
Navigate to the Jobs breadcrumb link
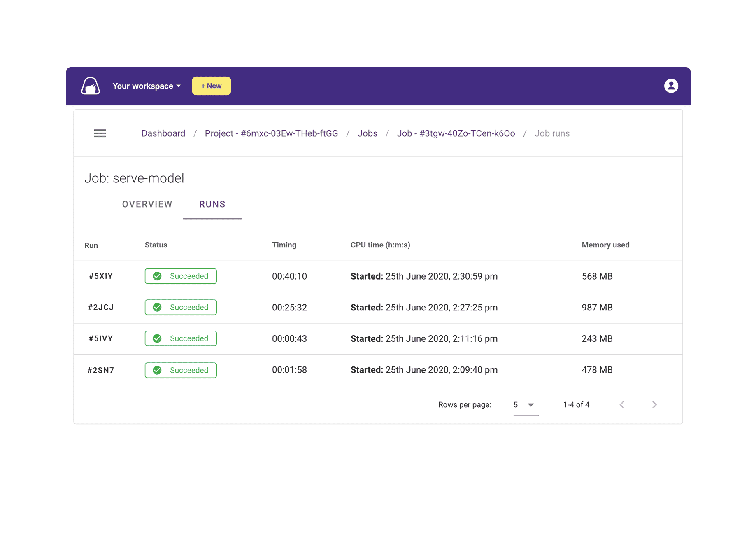367,133
